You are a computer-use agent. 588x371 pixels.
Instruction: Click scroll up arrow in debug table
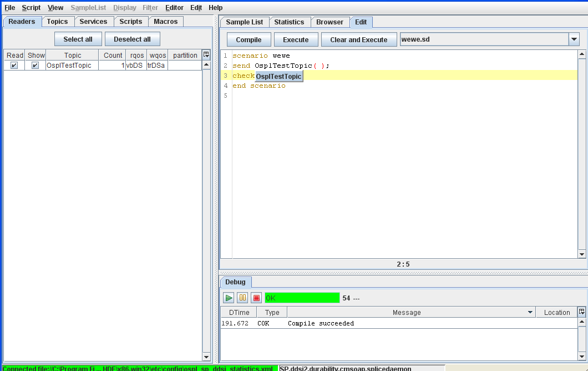pyautogui.click(x=582, y=322)
